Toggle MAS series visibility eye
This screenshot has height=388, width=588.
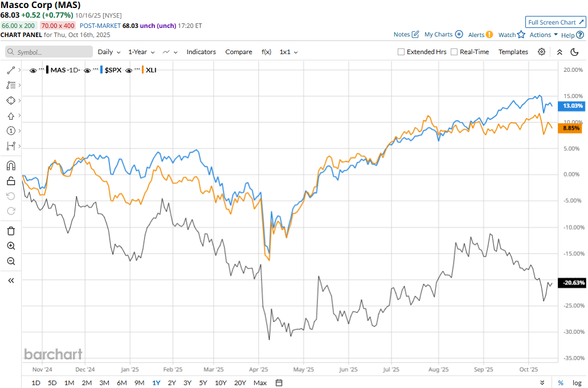click(x=32, y=70)
